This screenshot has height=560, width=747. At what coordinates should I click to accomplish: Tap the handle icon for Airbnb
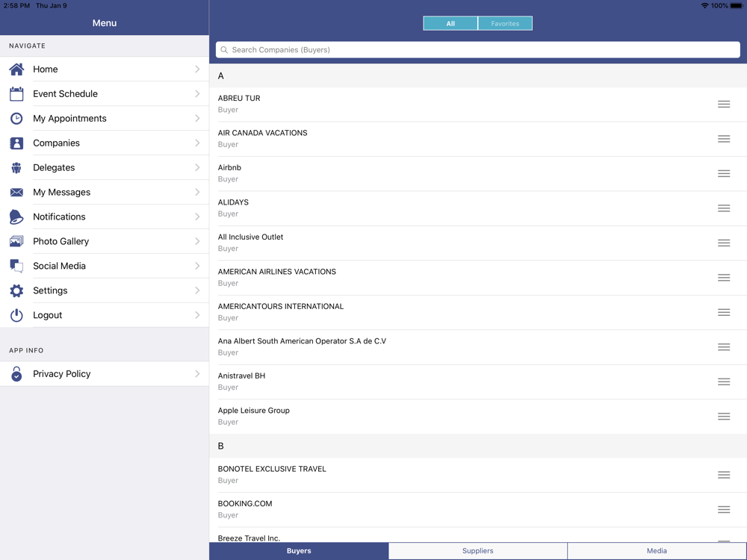[724, 173]
